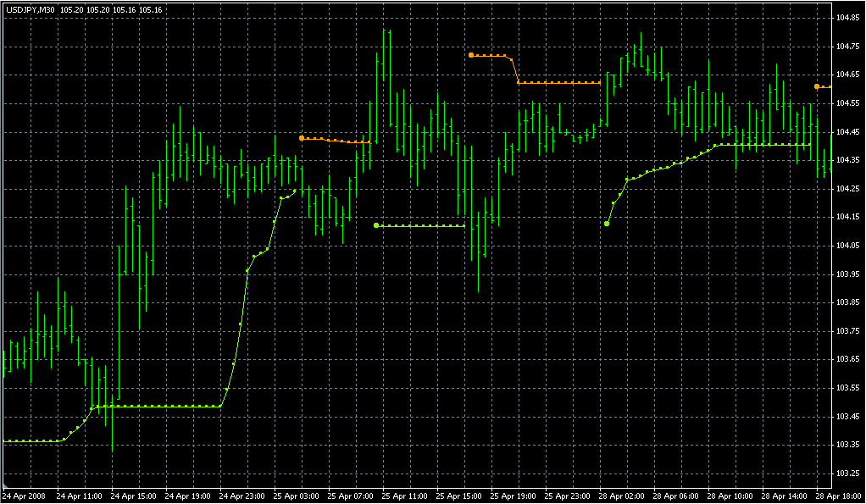866x504 pixels.
Task: Click the USDJPY,M30 chart title label
Action: [31, 10]
